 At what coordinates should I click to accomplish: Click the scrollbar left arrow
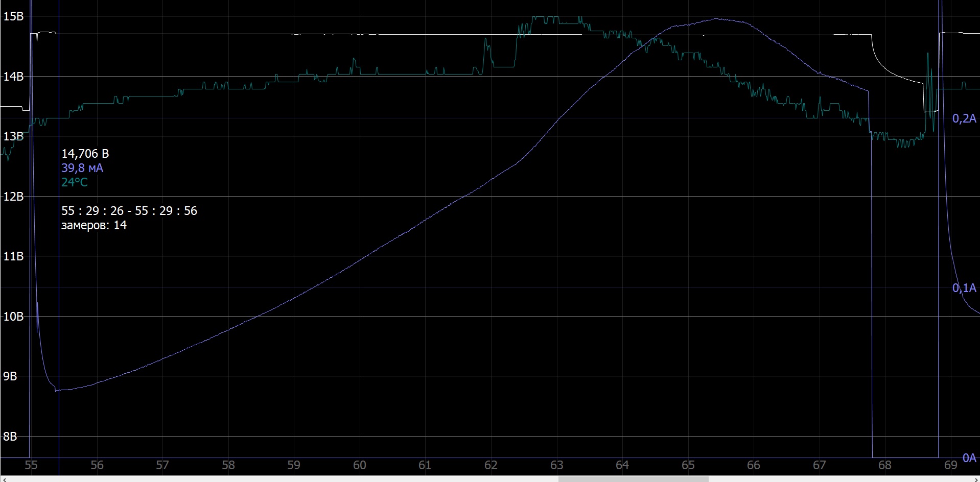coord(4,479)
